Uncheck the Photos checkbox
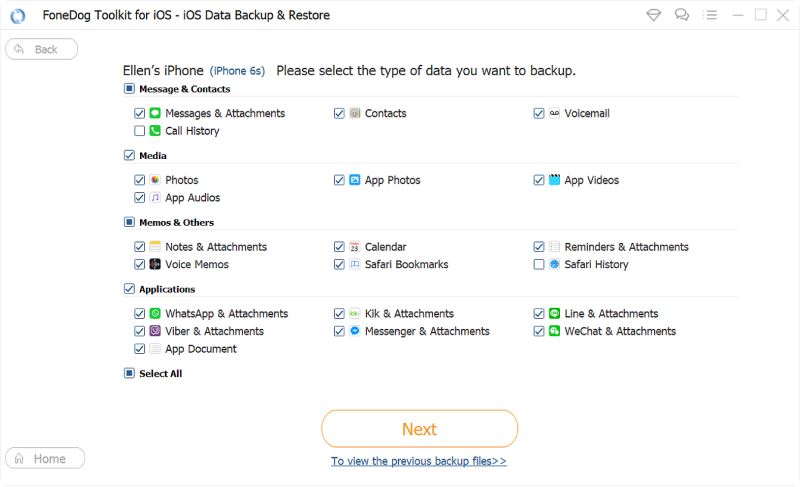 (x=139, y=180)
